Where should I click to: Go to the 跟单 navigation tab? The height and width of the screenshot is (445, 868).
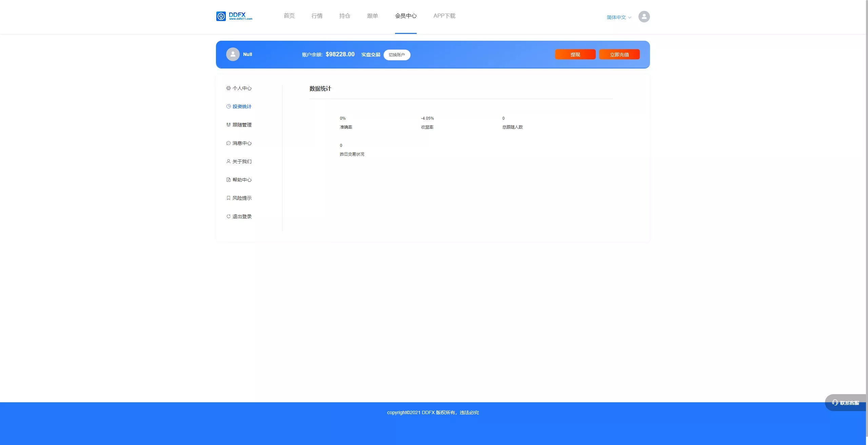372,16
